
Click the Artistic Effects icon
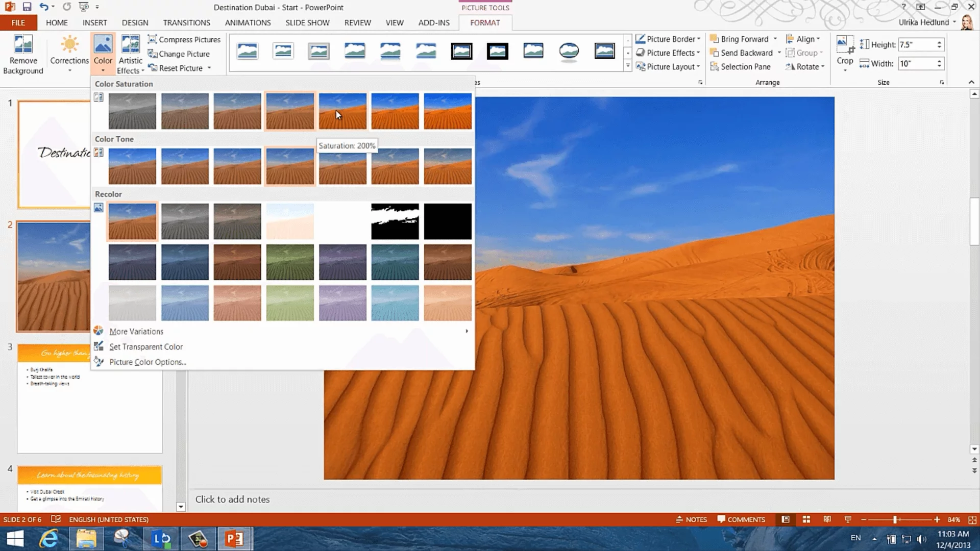130,45
